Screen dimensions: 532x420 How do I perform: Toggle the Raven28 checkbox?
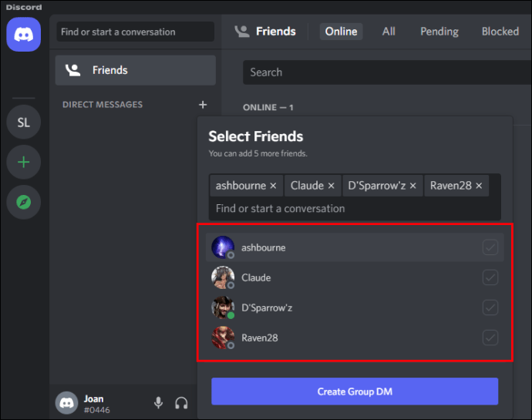490,338
